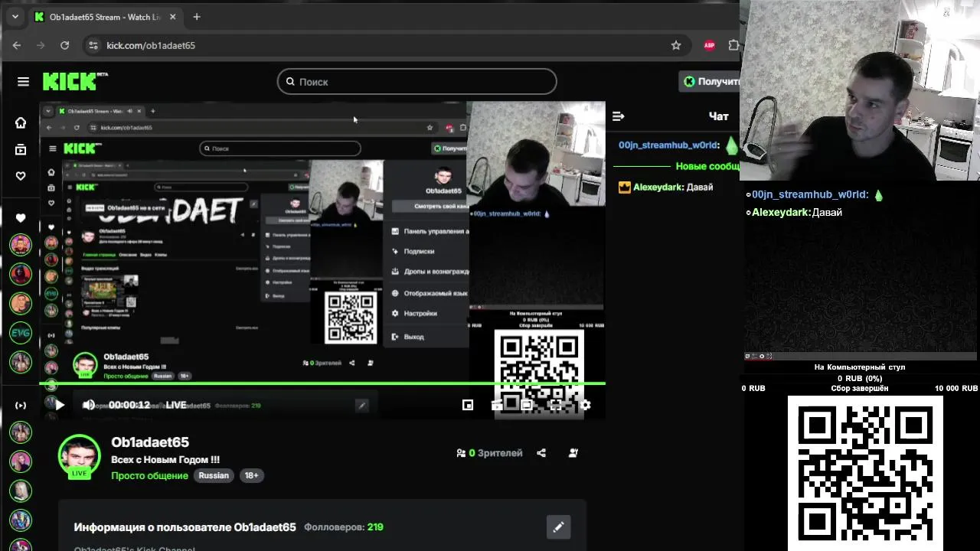
Task: Open the EVG channel avatar in sidebar
Action: [x=21, y=333]
